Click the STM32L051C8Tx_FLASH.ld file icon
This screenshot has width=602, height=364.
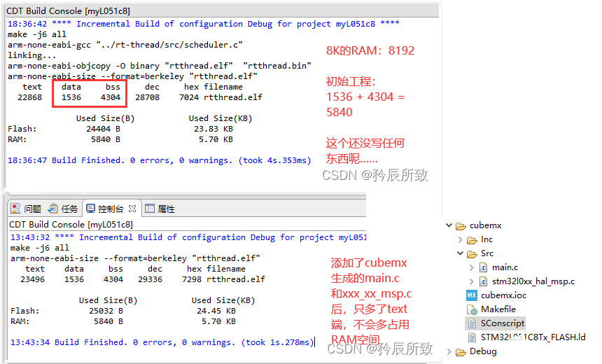coord(472,337)
